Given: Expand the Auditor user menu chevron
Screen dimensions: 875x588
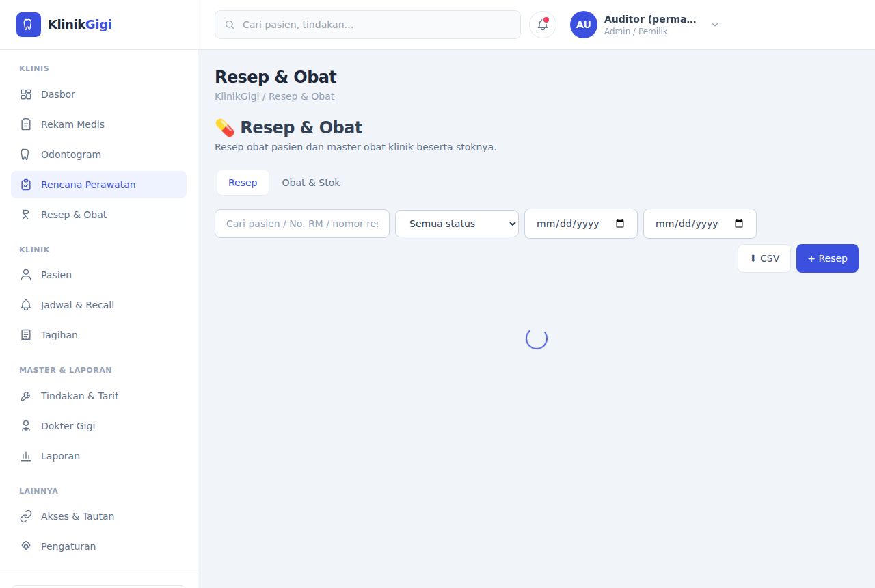Looking at the screenshot, I should click(715, 25).
